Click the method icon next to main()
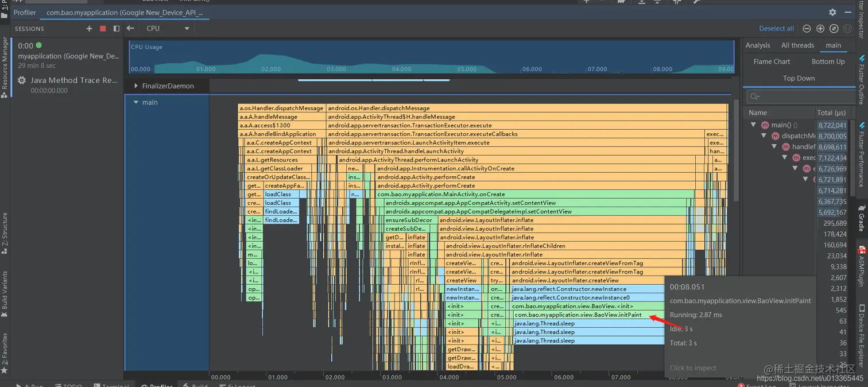 coord(765,125)
